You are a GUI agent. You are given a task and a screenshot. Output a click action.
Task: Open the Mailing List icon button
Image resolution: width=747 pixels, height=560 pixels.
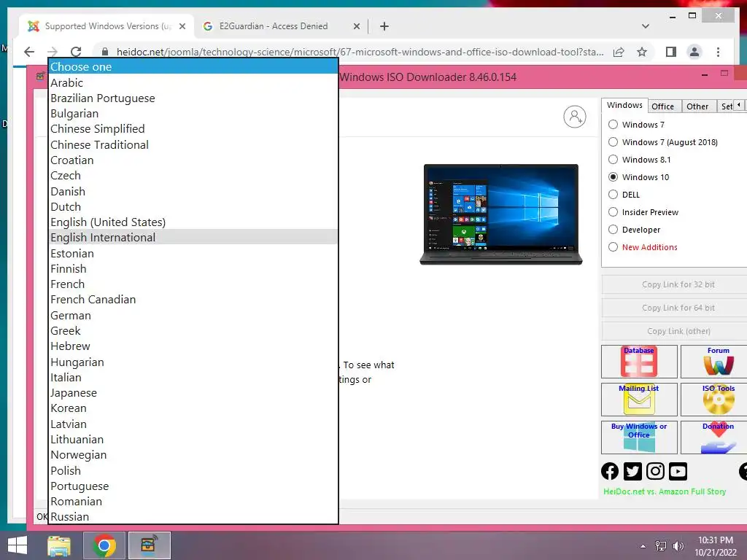click(639, 400)
